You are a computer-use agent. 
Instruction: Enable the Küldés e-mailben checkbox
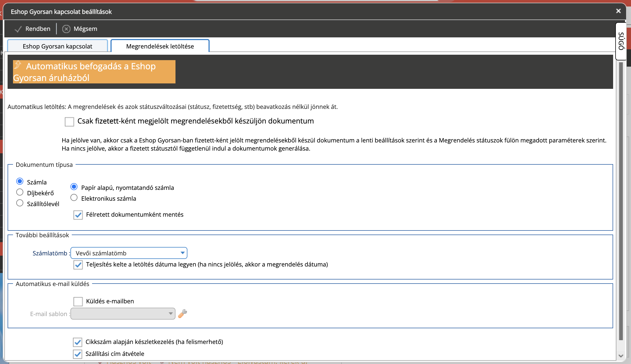coord(78,301)
